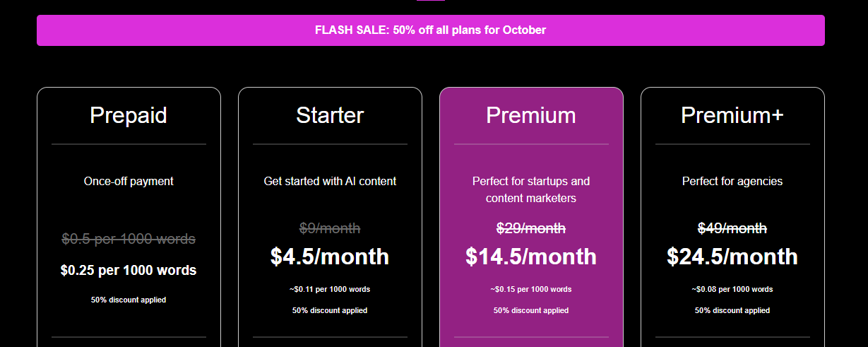The width and height of the screenshot is (868, 347).
Task: Click the crossed-out $29/month price
Action: [x=531, y=228]
